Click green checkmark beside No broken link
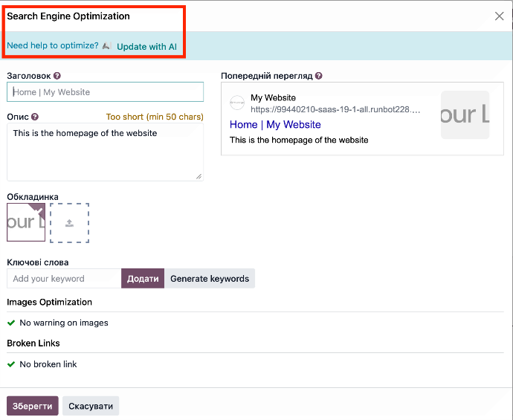The height and width of the screenshot is (420, 513). 11,364
